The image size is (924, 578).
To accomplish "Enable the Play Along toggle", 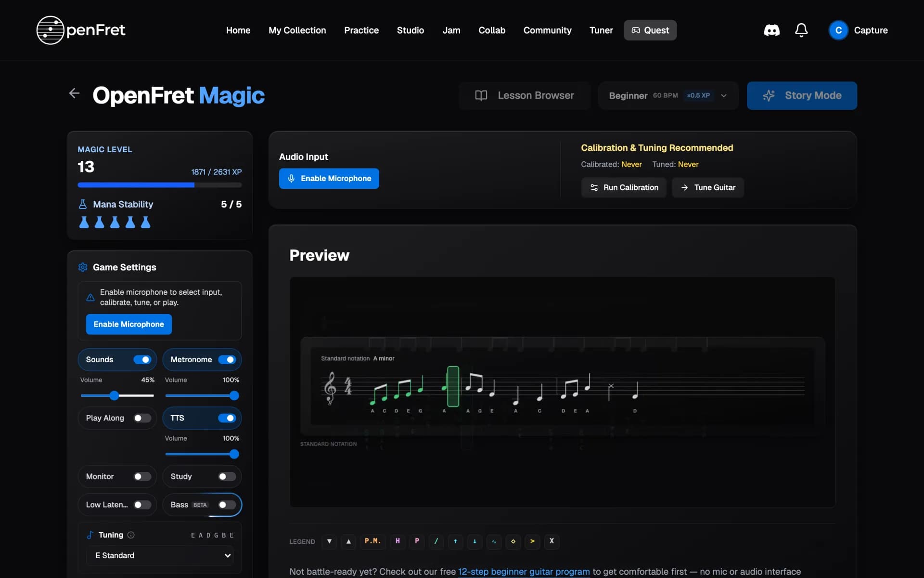I will click(142, 418).
